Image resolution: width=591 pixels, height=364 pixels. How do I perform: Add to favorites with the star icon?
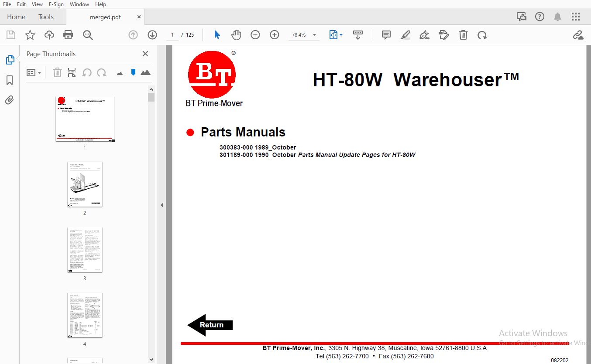30,35
